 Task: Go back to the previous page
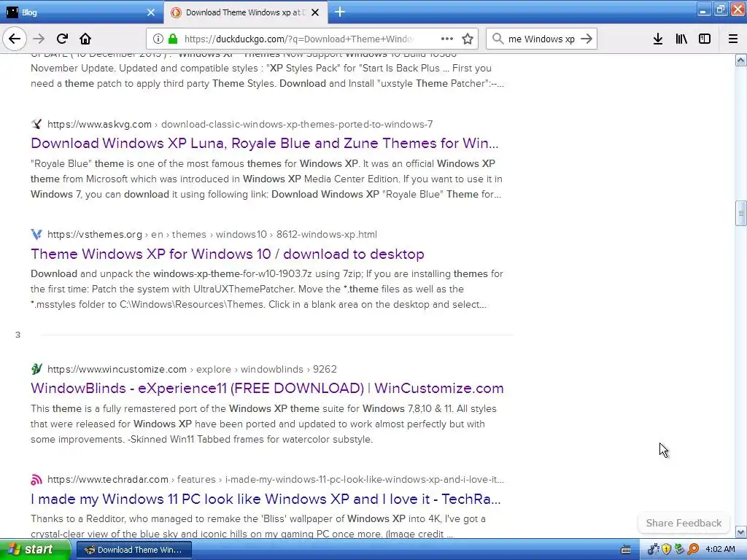15,39
